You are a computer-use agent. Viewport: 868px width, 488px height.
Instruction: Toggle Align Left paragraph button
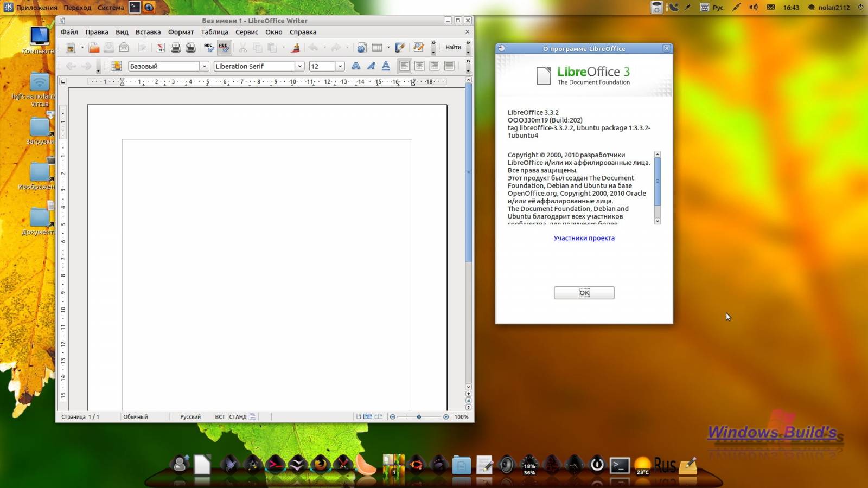click(x=405, y=66)
